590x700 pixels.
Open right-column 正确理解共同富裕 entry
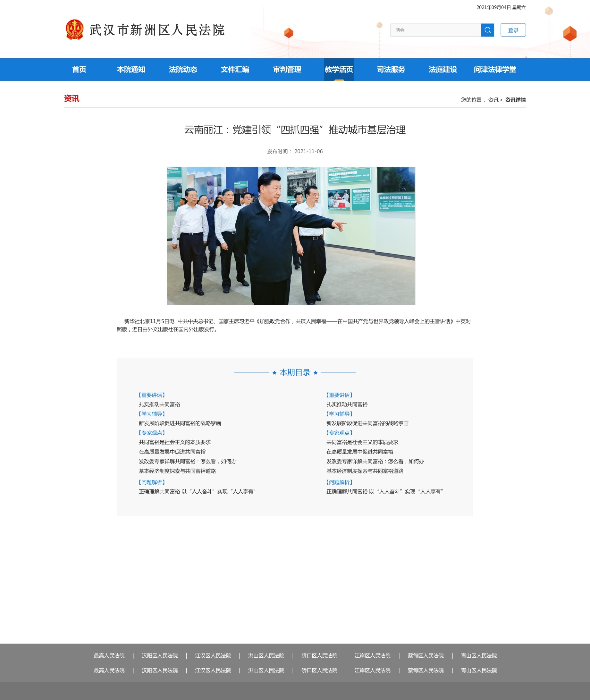(x=385, y=492)
